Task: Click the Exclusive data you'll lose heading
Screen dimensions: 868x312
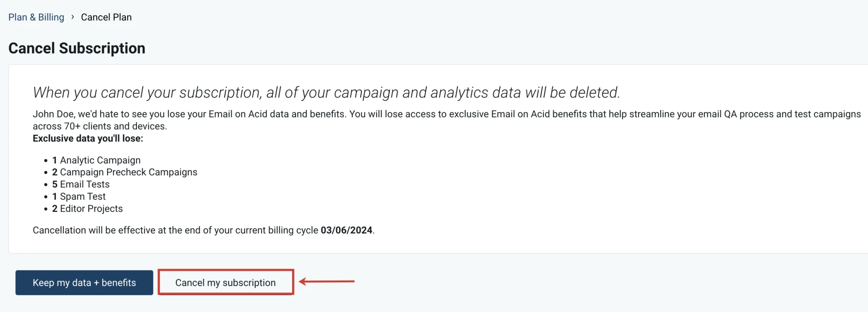Action: tap(87, 138)
